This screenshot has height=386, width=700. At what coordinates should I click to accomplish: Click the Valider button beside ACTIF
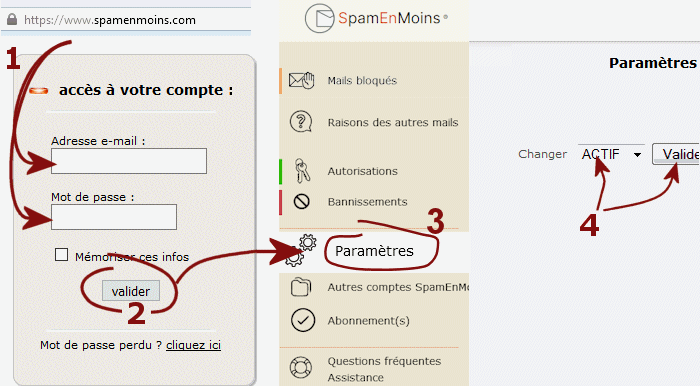(x=676, y=154)
